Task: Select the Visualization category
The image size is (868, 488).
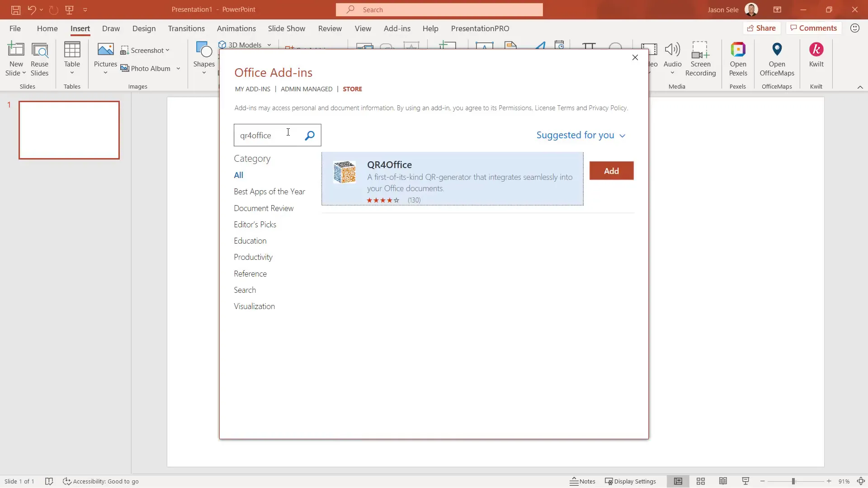Action: click(x=254, y=306)
